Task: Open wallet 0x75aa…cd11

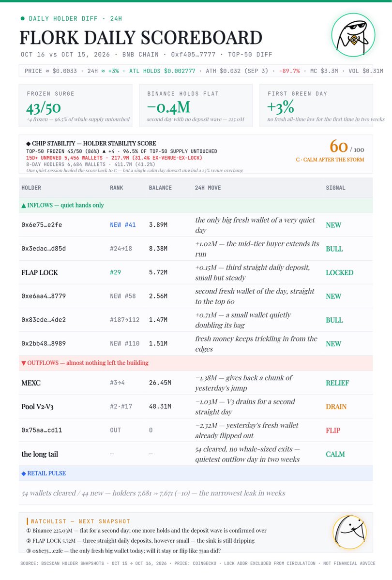Action: pyautogui.click(x=42, y=430)
